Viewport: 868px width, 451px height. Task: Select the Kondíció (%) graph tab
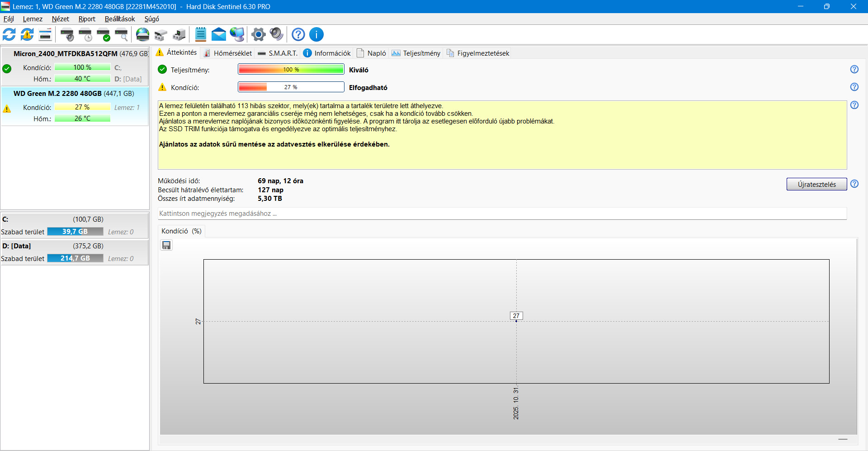pos(181,231)
